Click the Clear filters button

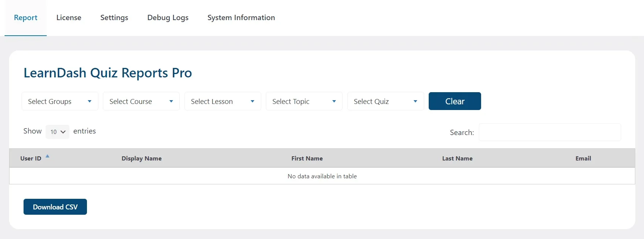[x=455, y=101]
